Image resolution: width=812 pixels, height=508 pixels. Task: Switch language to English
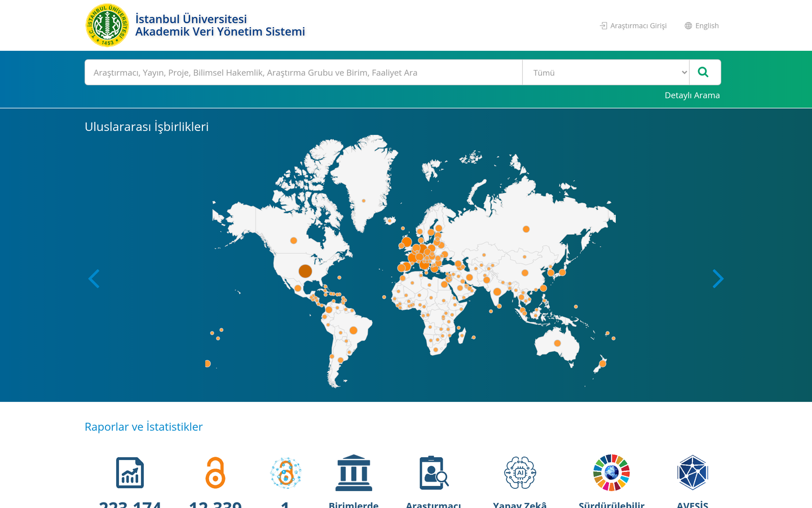(x=707, y=26)
